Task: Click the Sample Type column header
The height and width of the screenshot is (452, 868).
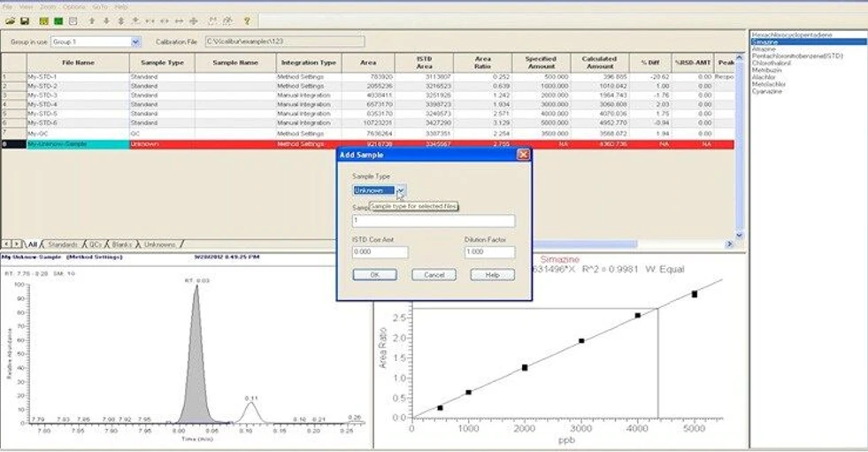Action: tap(162, 63)
